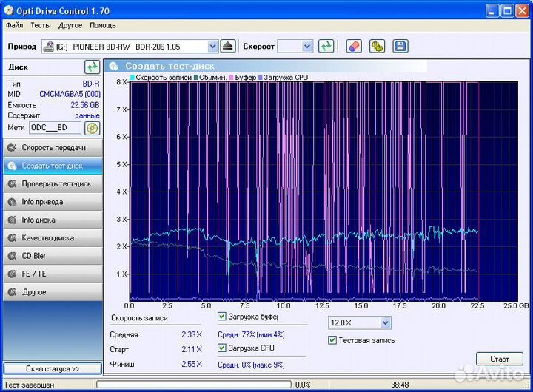Click the progress bar in status bar
533x392 pixels.
coord(192,385)
